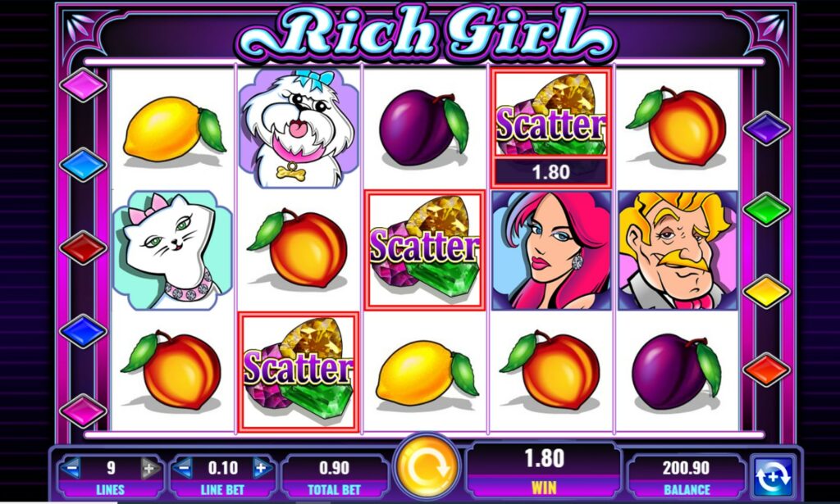Increase the number of lines
Screen dimensions: 840x504
coord(151,469)
